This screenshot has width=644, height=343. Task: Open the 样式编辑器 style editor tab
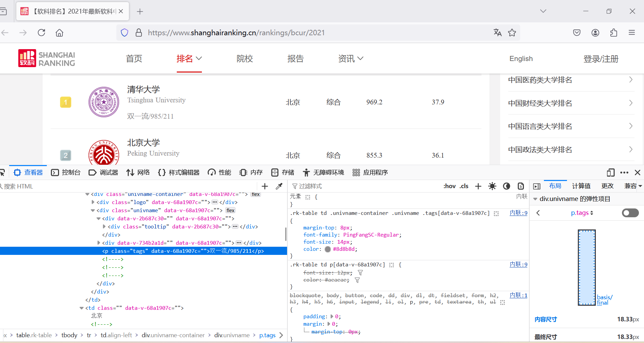click(x=179, y=173)
